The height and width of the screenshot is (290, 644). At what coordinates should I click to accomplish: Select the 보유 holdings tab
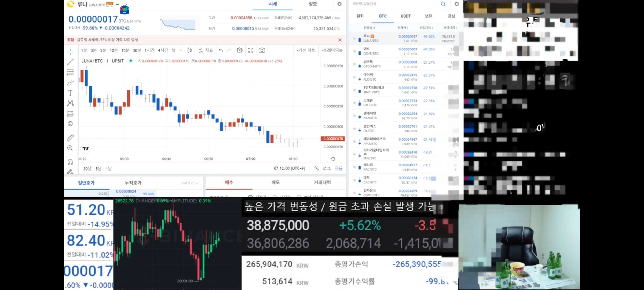tap(429, 16)
